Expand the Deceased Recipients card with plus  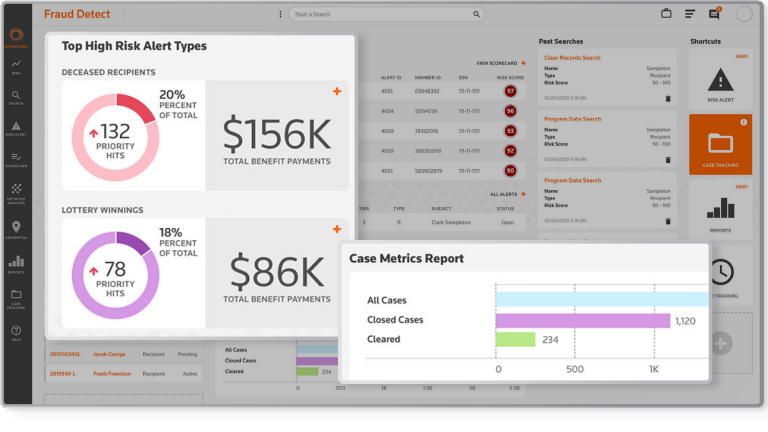[337, 92]
